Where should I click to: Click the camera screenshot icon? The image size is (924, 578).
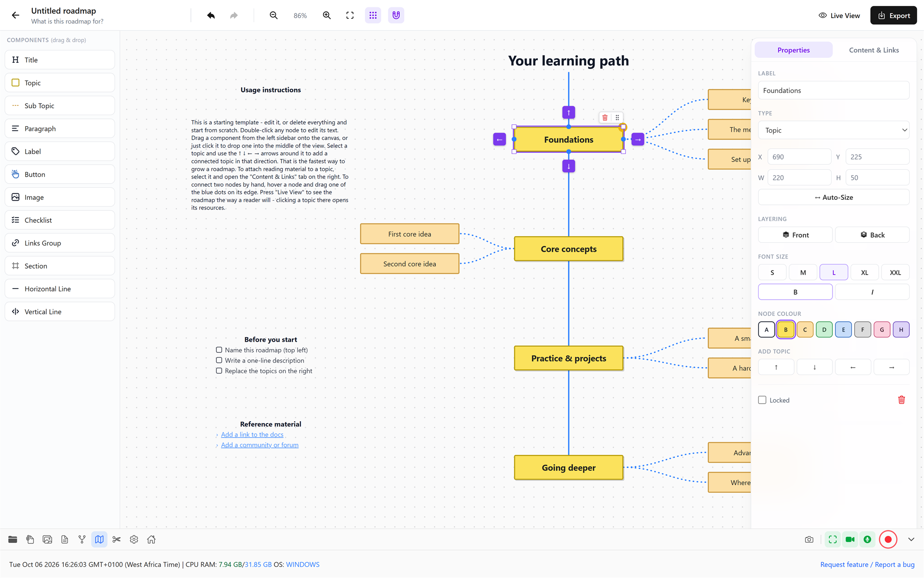click(809, 540)
